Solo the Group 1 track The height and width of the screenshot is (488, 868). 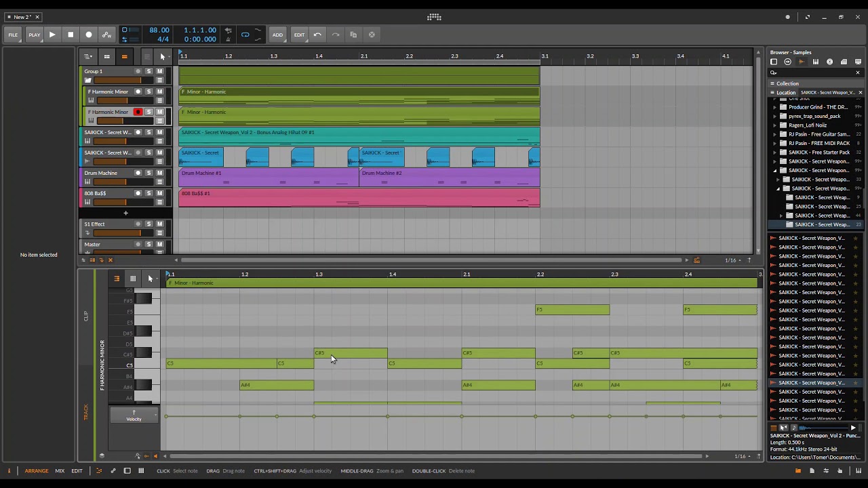tap(149, 71)
